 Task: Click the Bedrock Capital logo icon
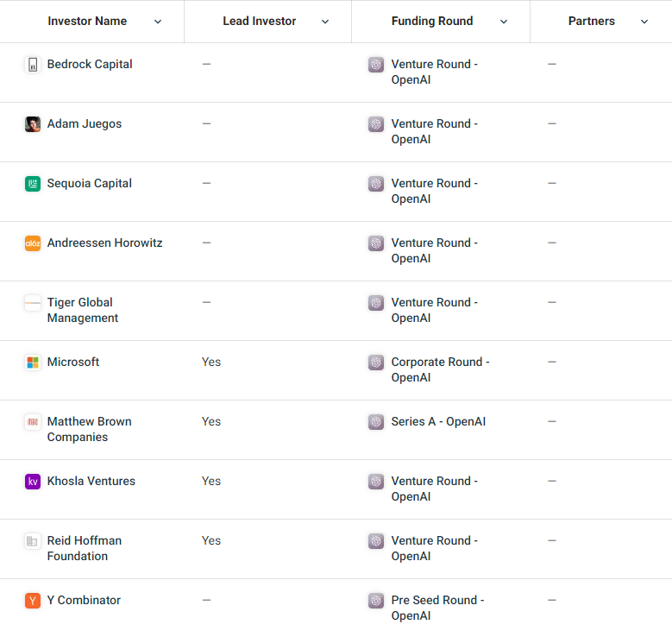click(33, 65)
